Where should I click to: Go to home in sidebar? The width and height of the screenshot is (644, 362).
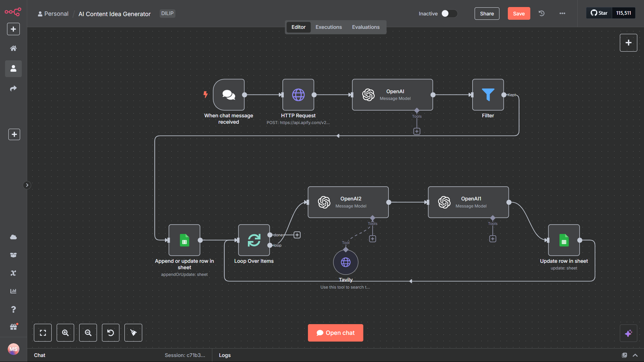point(13,48)
